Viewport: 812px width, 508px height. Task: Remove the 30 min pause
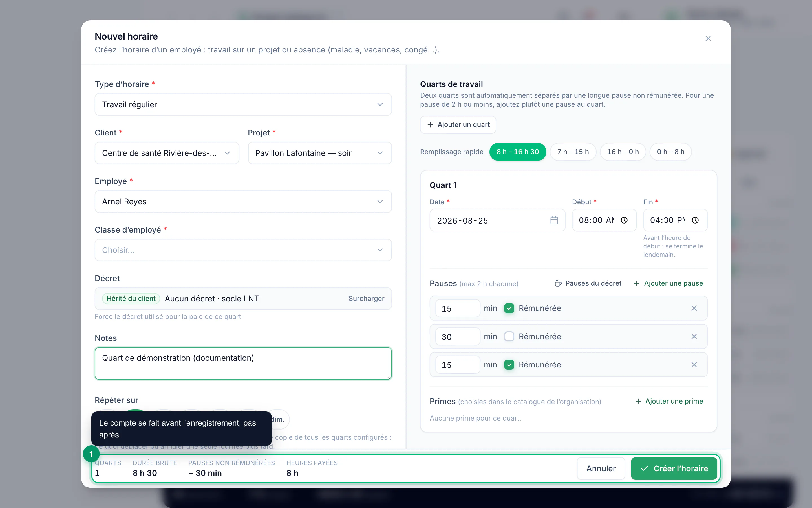point(694,336)
